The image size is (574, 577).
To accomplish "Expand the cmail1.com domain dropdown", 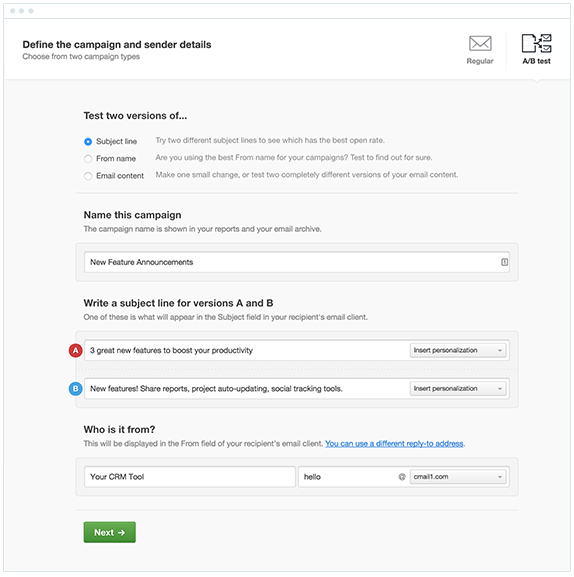I will pyautogui.click(x=458, y=477).
